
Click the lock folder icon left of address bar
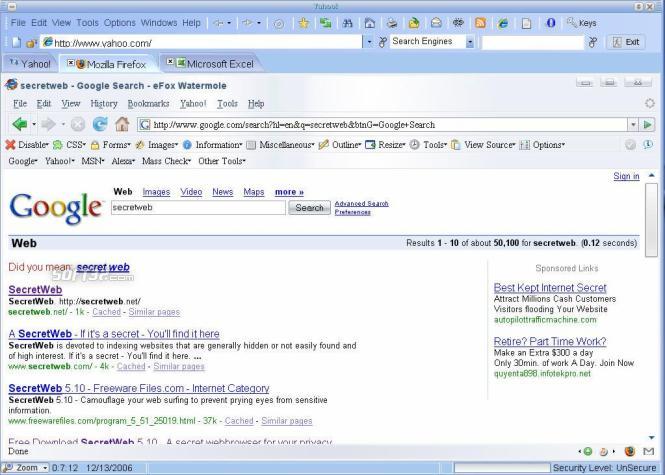click(31, 43)
